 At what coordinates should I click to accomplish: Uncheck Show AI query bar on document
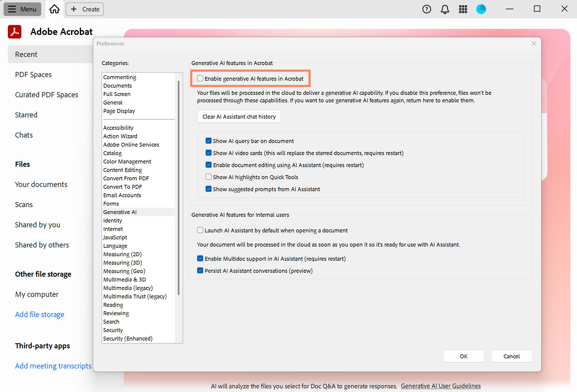209,141
